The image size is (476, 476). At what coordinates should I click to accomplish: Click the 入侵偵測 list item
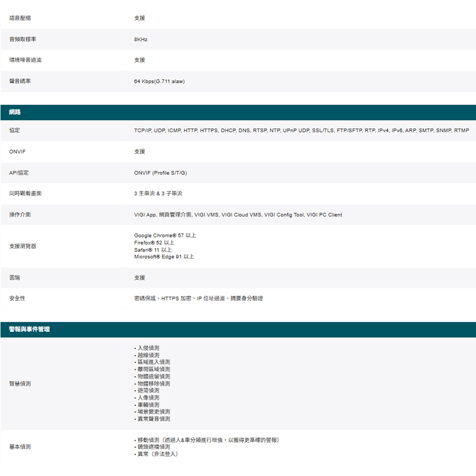(x=148, y=348)
